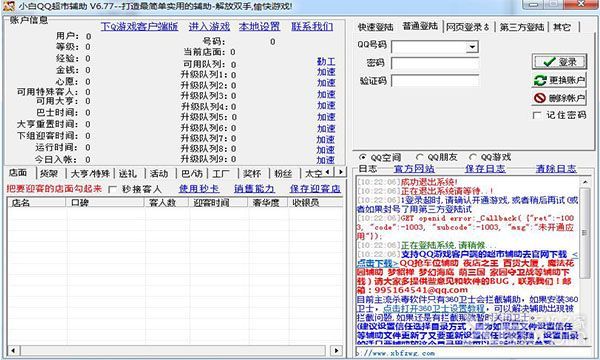Select the 其它 login tab

[562, 27]
